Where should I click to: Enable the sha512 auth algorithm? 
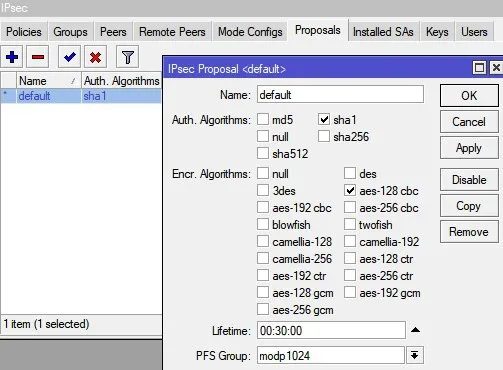pos(263,153)
